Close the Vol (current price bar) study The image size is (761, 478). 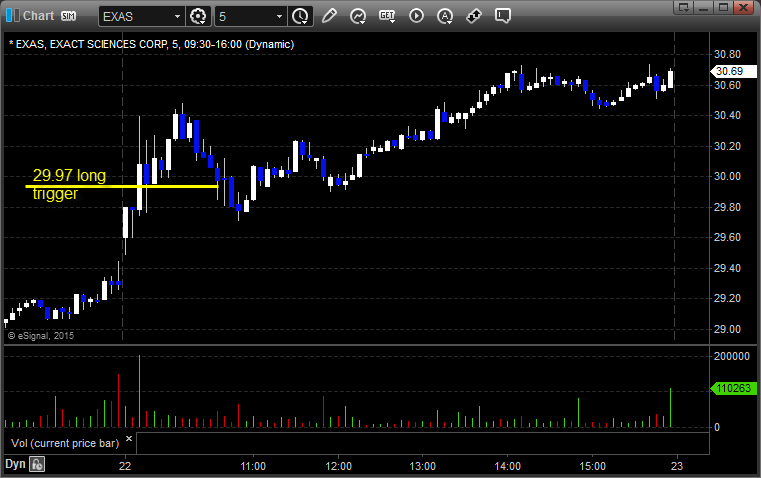(129, 439)
